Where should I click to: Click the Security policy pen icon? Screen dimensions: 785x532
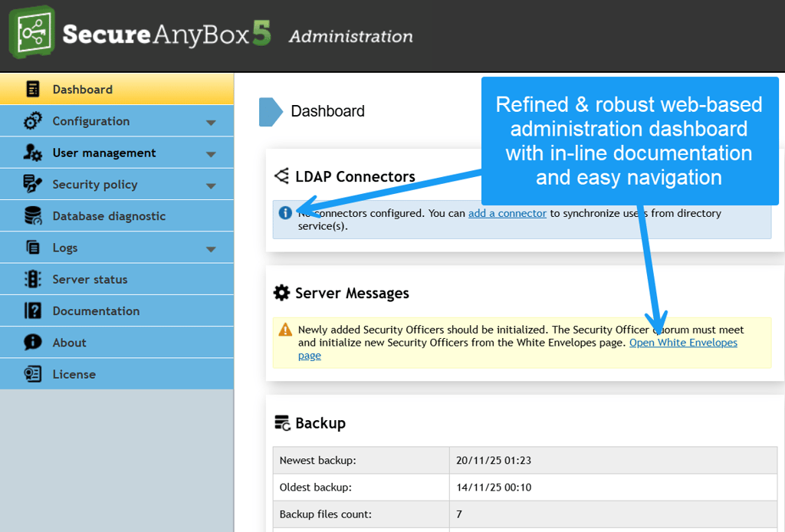pyautogui.click(x=32, y=184)
